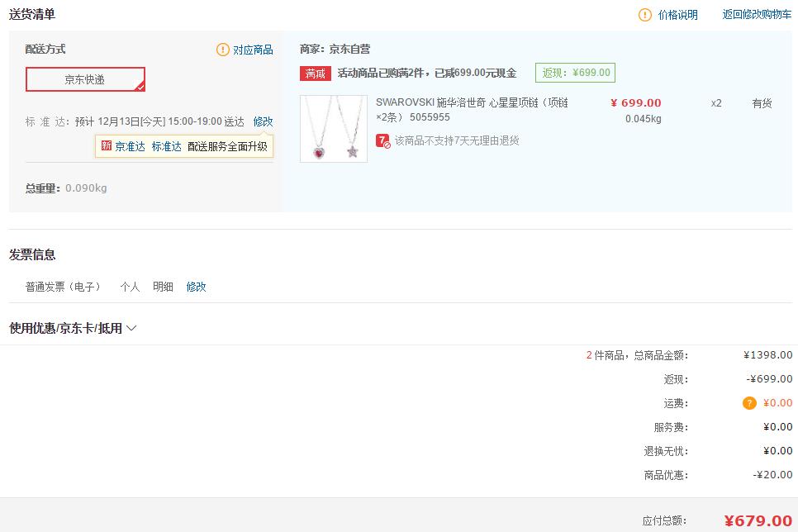This screenshot has height=532, width=798.
Task: Click the red 满减 promotion tag
Action: point(315,74)
